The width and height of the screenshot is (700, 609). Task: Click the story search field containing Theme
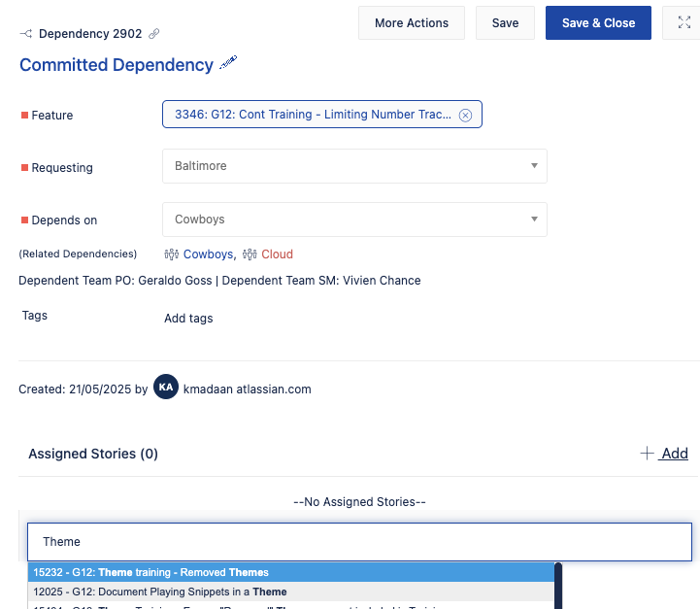point(359,542)
